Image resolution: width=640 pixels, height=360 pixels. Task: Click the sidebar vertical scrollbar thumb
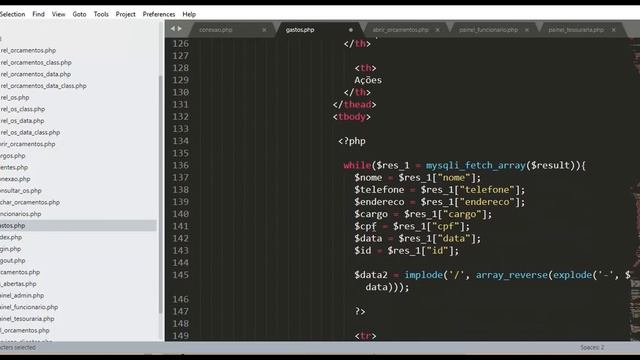(x=160, y=194)
